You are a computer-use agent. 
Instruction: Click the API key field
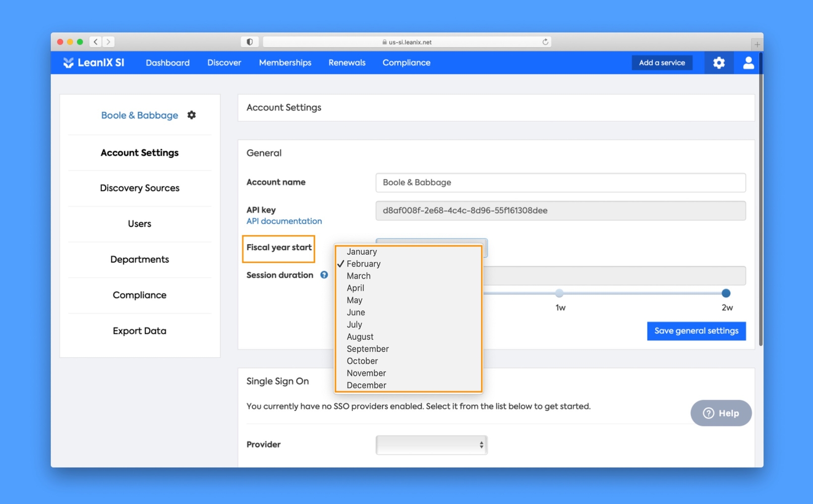[x=561, y=211]
